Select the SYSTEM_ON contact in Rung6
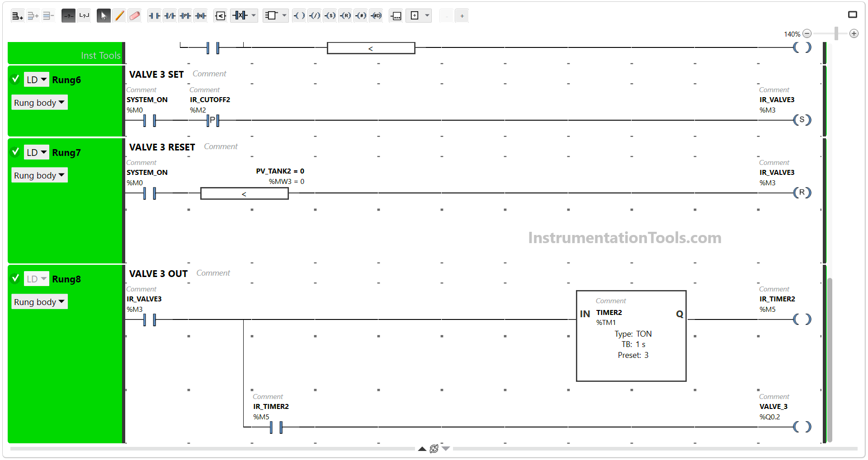This screenshot has height=460, width=868. (149, 120)
